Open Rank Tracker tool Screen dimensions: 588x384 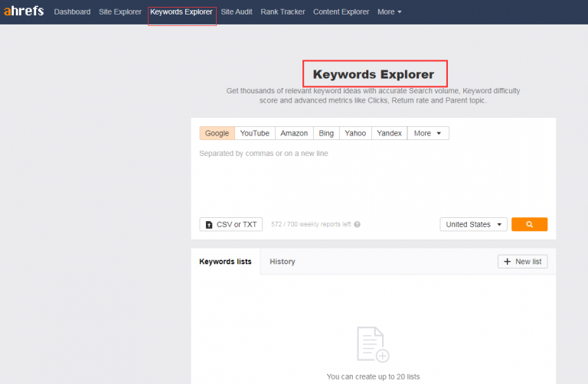tap(283, 12)
